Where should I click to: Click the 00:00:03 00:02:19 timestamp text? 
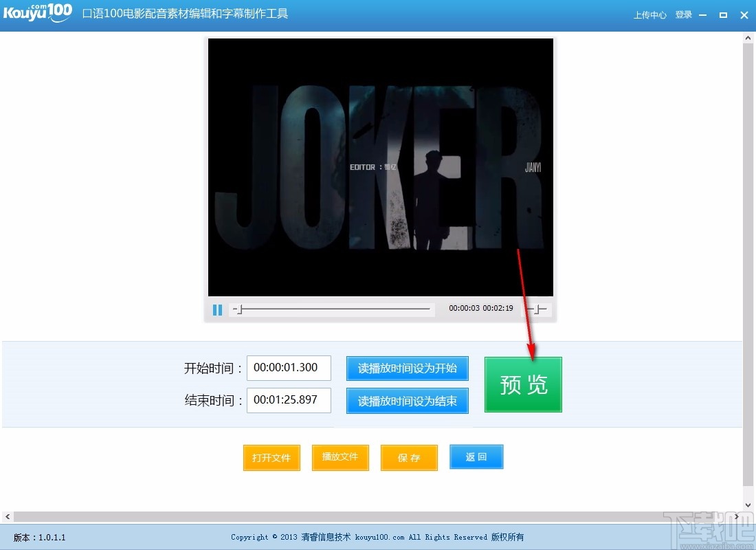point(480,308)
